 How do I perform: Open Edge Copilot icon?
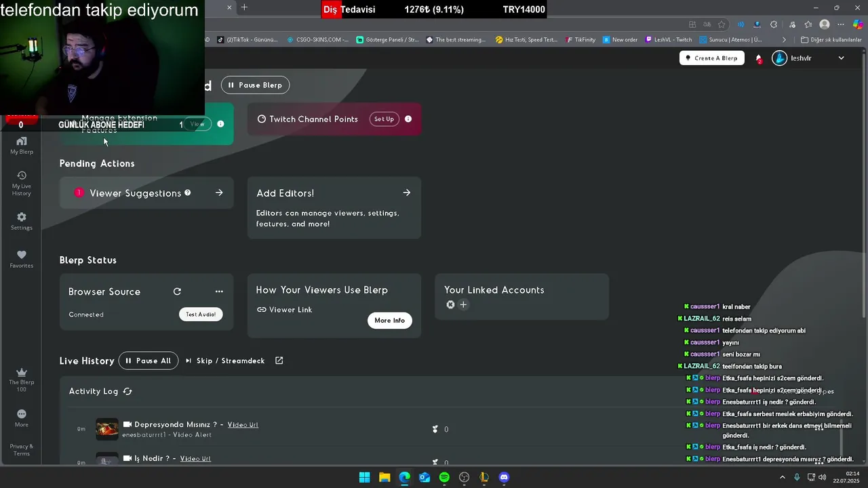pos(858,24)
